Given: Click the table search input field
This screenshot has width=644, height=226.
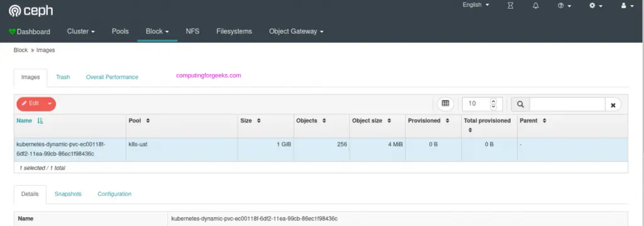Looking at the screenshot, I should 567,104.
